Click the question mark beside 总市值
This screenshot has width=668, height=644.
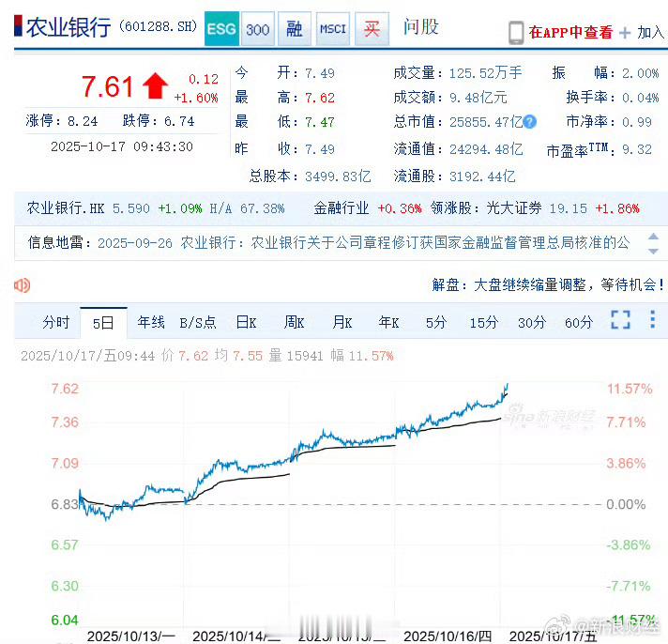(529, 122)
